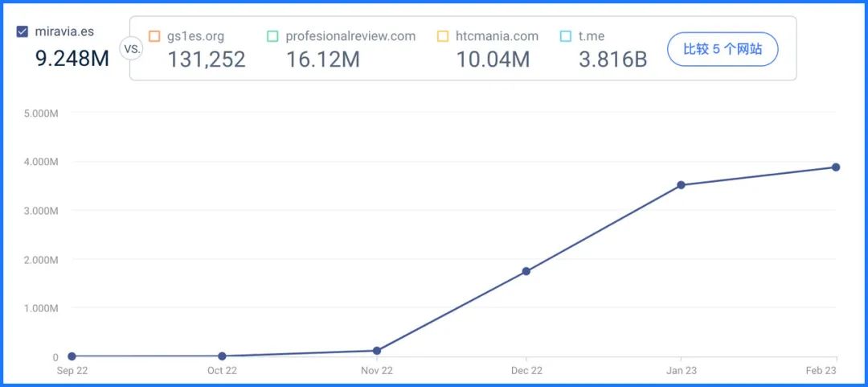Enable the gs1es.org checkbox

pos(154,36)
